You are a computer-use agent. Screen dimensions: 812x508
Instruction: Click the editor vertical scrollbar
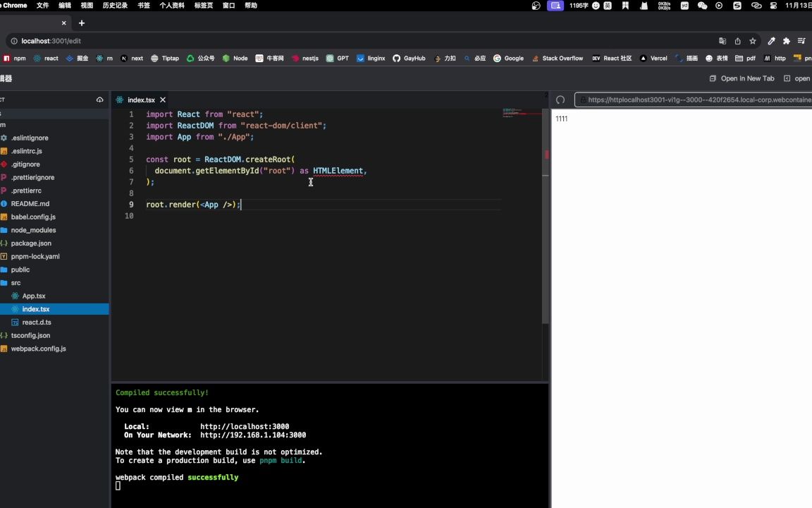[x=546, y=216]
